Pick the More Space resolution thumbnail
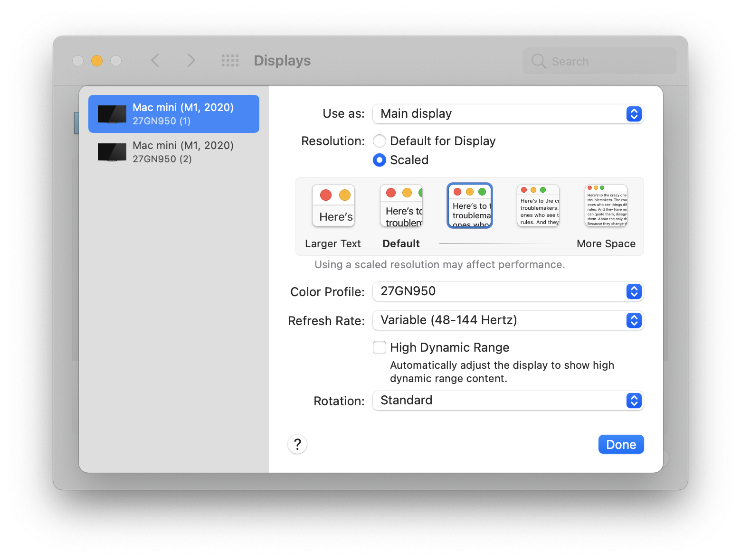741x560 pixels. [x=606, y=205]
